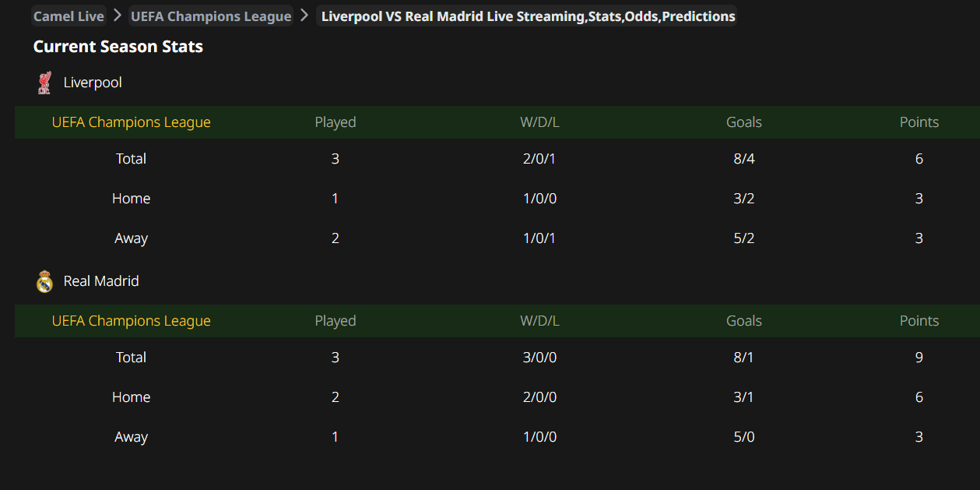The height and width of the screenshot is (490, 980).
Task: Click the Real Madrid team name
Action: [x=101, y=281]
